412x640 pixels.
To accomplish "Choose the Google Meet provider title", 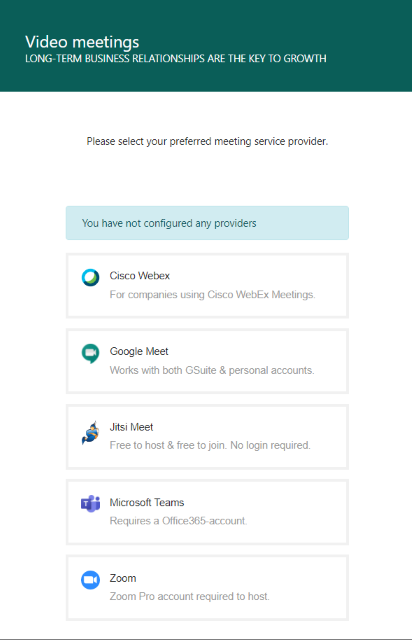I will tap(139, 351).
